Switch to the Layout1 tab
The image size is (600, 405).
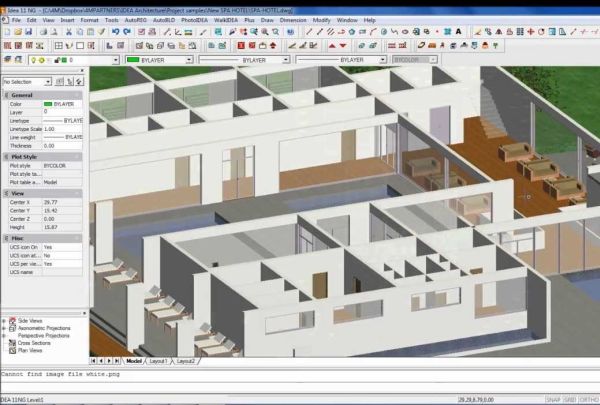tap(158, 360)
